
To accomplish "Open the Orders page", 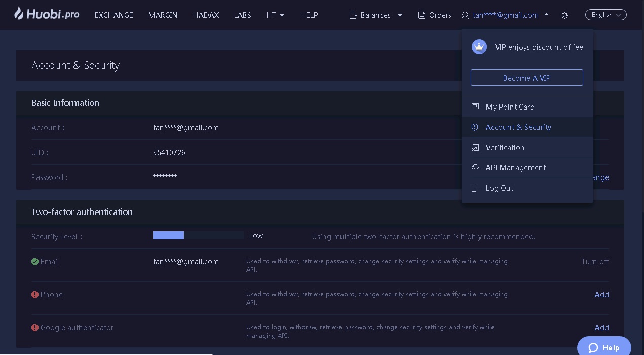I will 434,15.
